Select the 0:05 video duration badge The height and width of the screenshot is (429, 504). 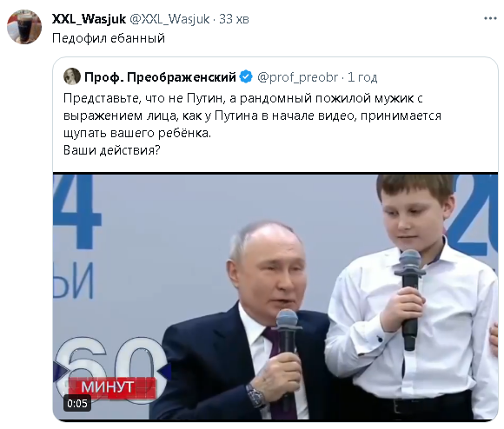click(x=77, y=403)
